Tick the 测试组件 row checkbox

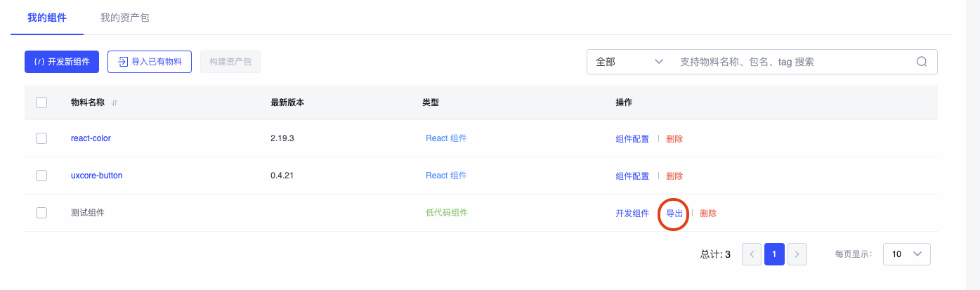click(41, 213)
